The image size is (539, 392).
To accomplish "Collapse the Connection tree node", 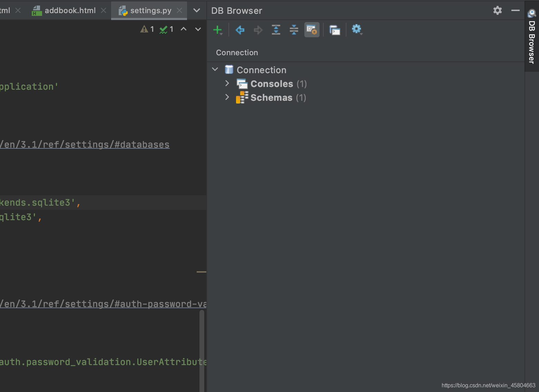I will [215, 69].
